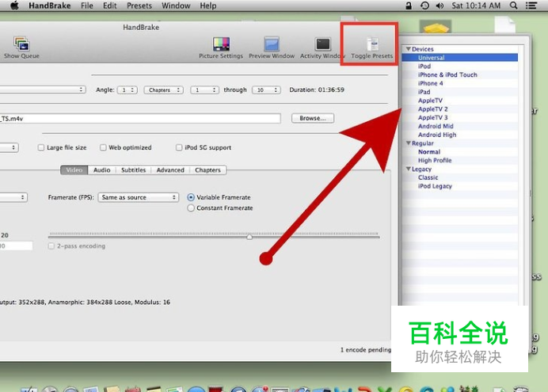
Task: Select the AppleTV preset
Action: 459,101
